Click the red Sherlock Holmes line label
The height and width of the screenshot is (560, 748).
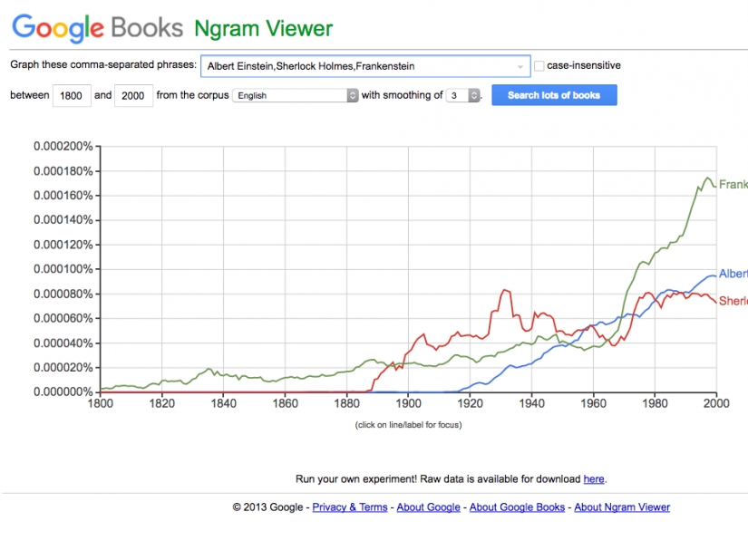(733, 301)
